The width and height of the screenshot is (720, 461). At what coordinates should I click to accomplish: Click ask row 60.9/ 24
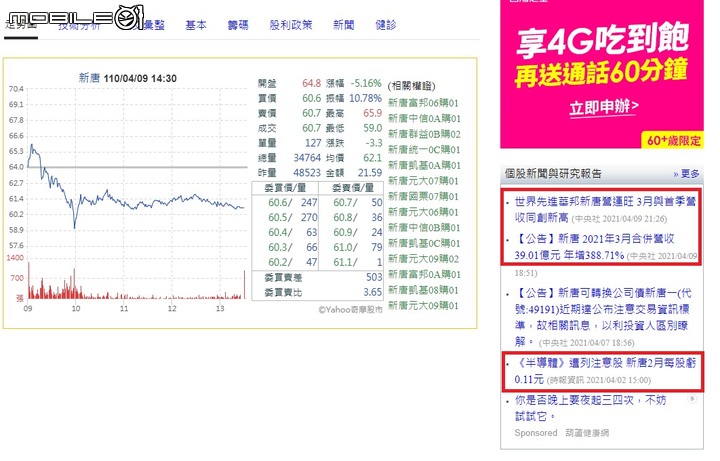coord(358,232)
